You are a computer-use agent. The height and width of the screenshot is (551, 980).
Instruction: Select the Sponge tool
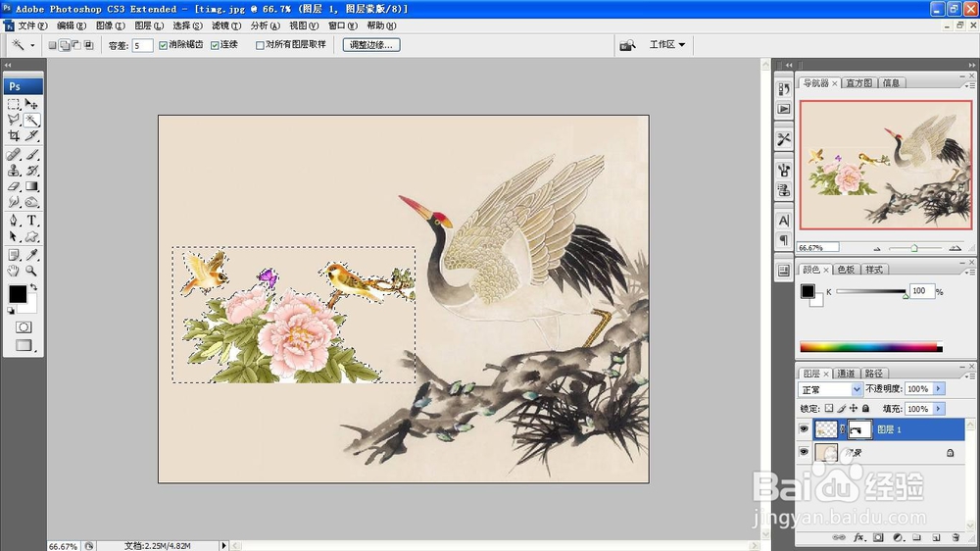[x=32, y=202]
